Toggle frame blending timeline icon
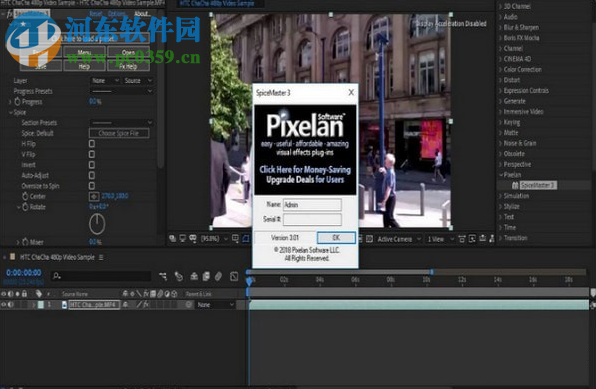Screen dimensions: 596x389 [x=206, y=276]
